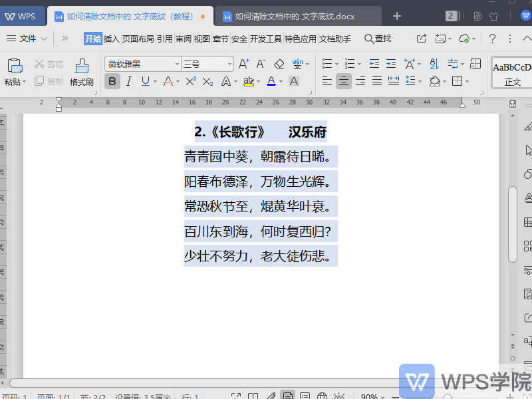
Task: Toggle center alignment
Action: point(344,81)
